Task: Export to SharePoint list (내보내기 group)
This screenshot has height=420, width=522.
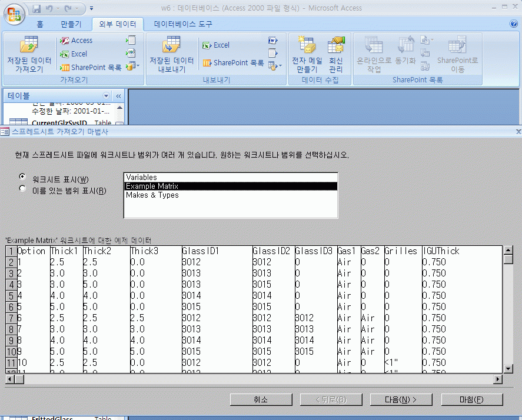Action: 233,63
